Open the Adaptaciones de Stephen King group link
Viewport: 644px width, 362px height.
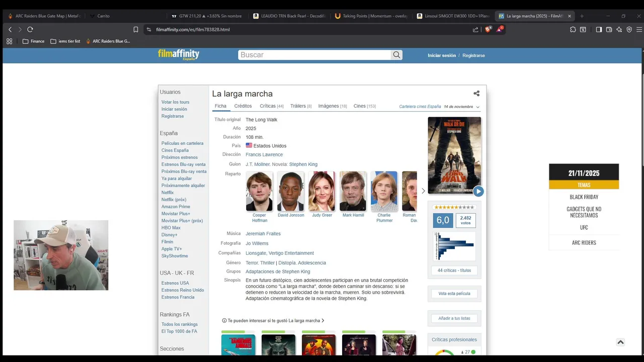(278, 272)
